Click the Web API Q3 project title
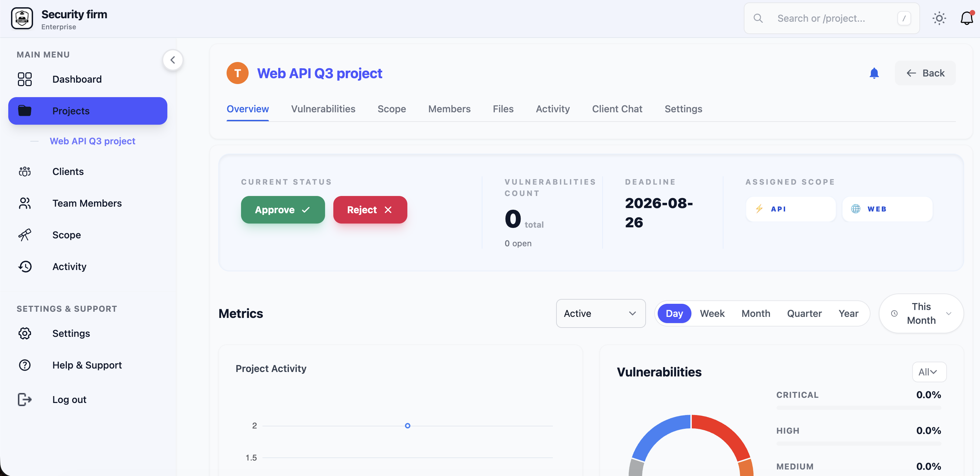980x476 pixels. (x=320, y=73)
